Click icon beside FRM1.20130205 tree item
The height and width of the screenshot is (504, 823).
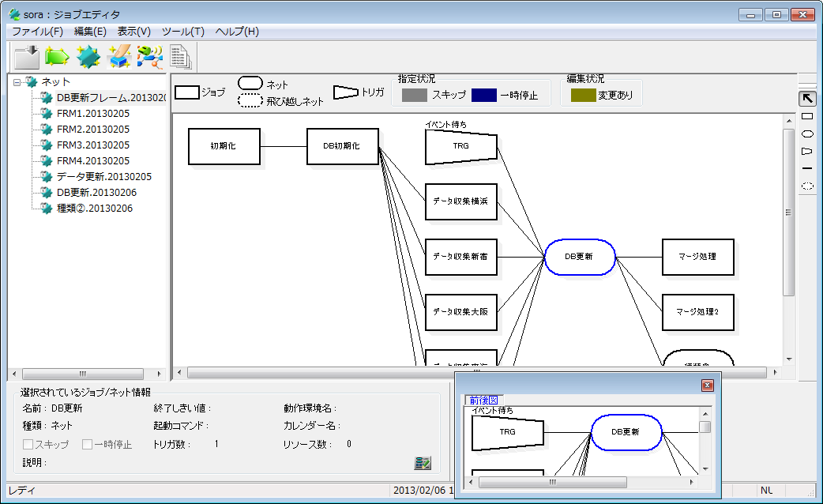pos(47,114)
